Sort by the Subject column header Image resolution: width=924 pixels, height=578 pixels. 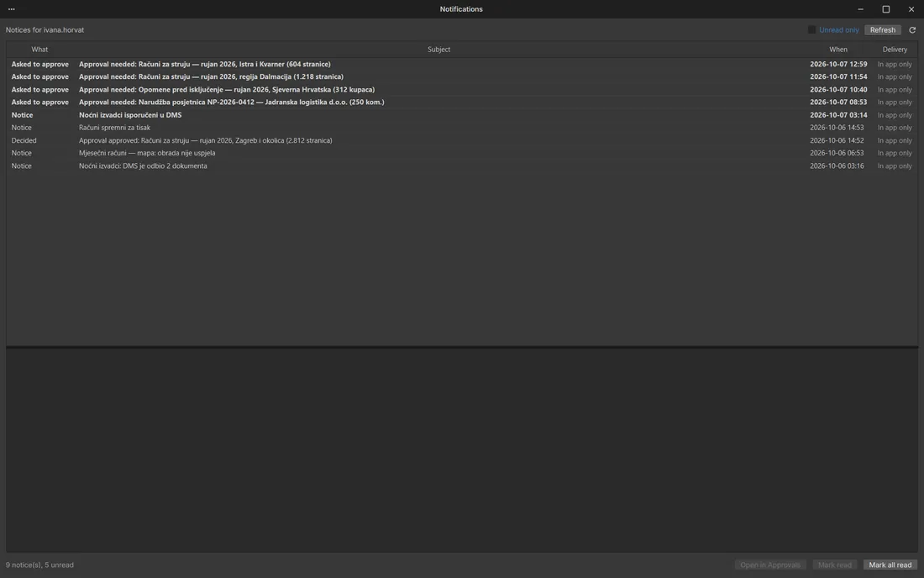[x=438, y=50]
